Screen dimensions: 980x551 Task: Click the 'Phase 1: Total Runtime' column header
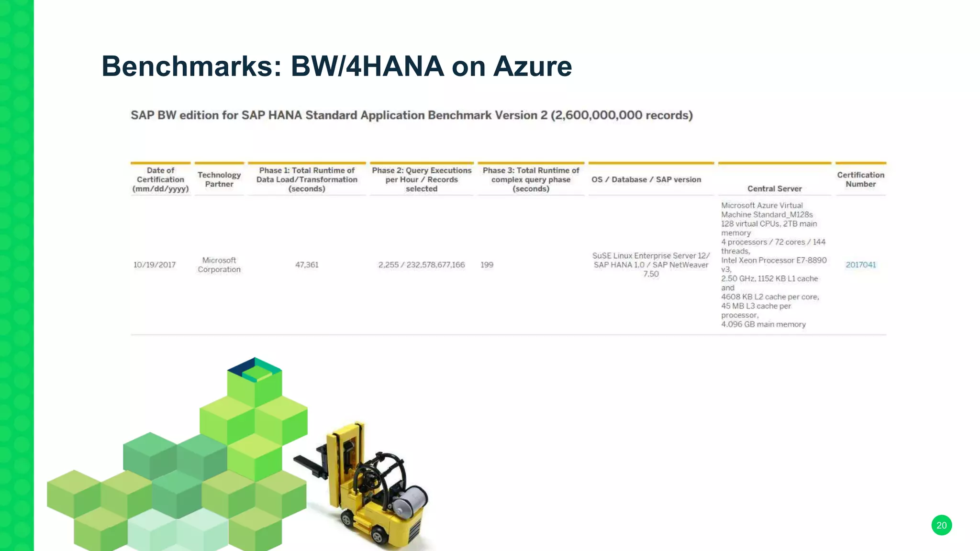[307, 179]
